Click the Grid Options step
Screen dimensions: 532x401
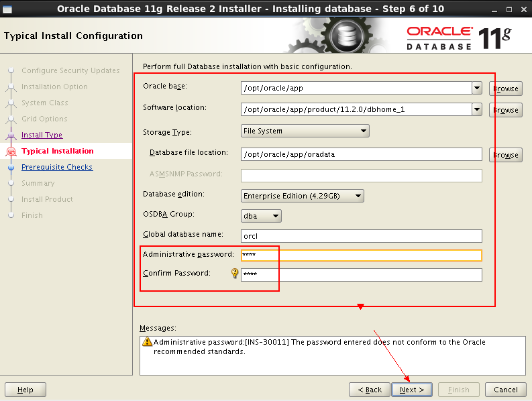point(44,119)
